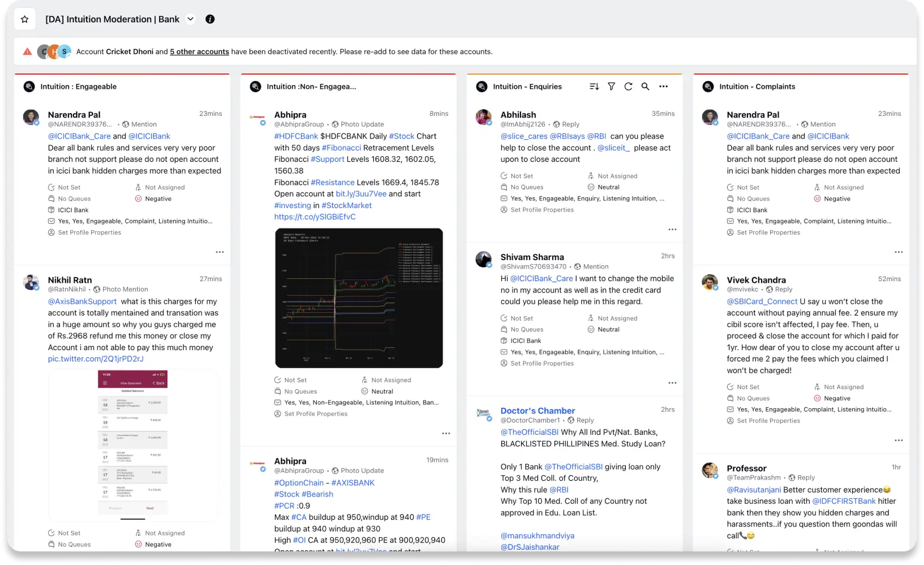Open the @IDFCFIRSTBank mention link
The height and width of the screenshot is (565, 924).
[844, 501]
